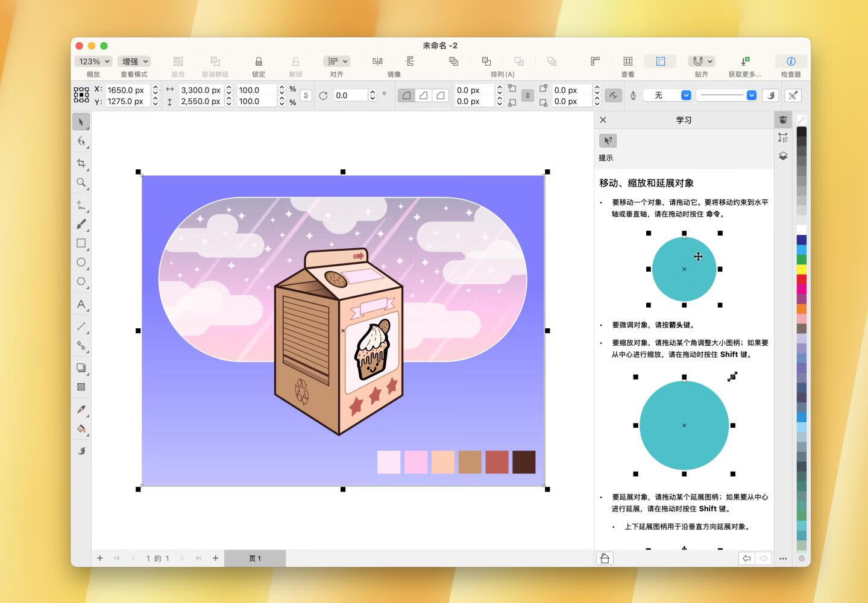Click the 页 1 page tab at bottom
Viewport: 868px width, 603px height.
pyautogui.click(x=255, y=558)
